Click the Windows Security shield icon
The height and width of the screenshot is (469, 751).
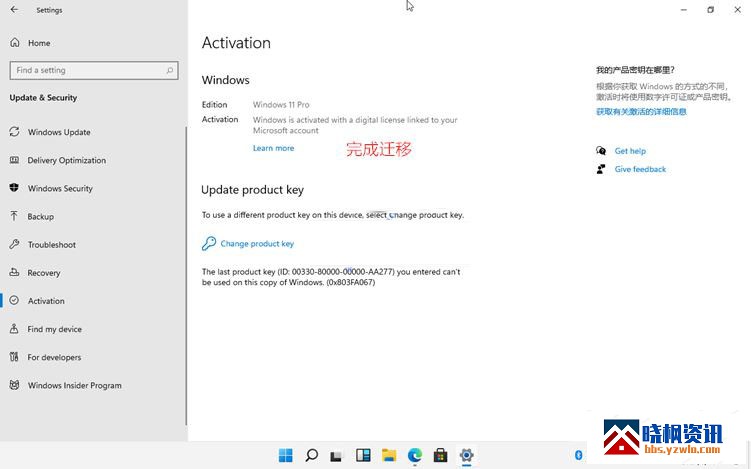(x=14, y=188)
